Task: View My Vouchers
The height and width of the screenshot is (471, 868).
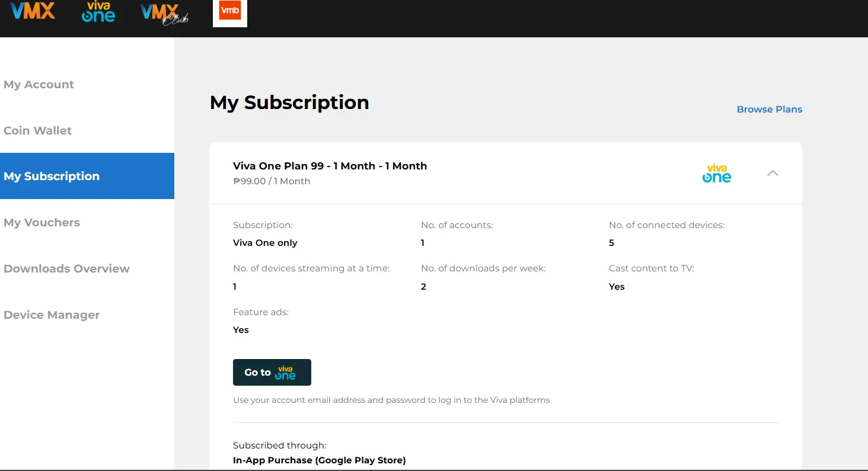Action: tap(42, 223)
